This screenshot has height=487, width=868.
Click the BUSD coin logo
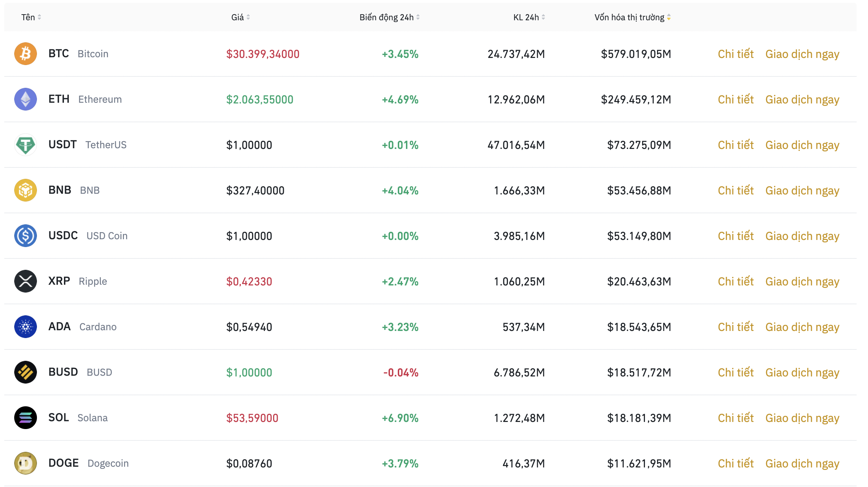(26, 372)
